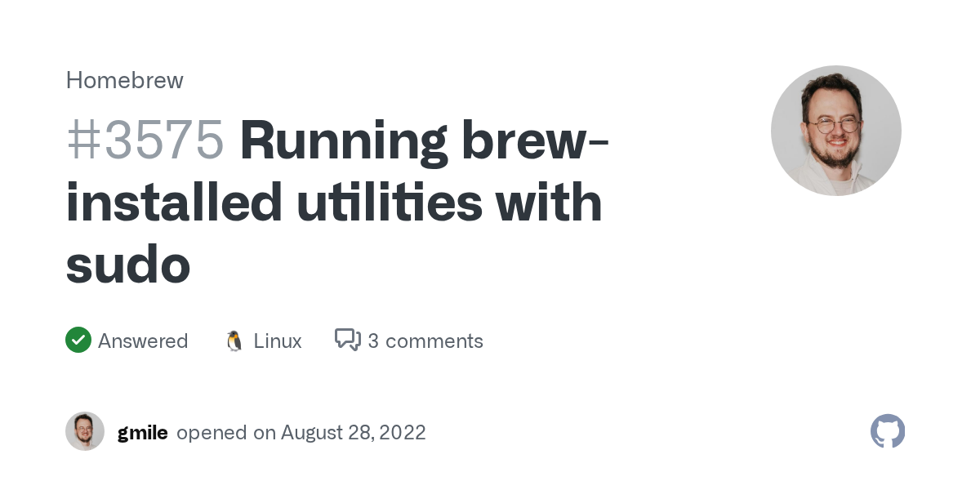Viewport: 980px width, 490px height.
Task: Click the word "Running" in the title
Action: tap(343, 140)
